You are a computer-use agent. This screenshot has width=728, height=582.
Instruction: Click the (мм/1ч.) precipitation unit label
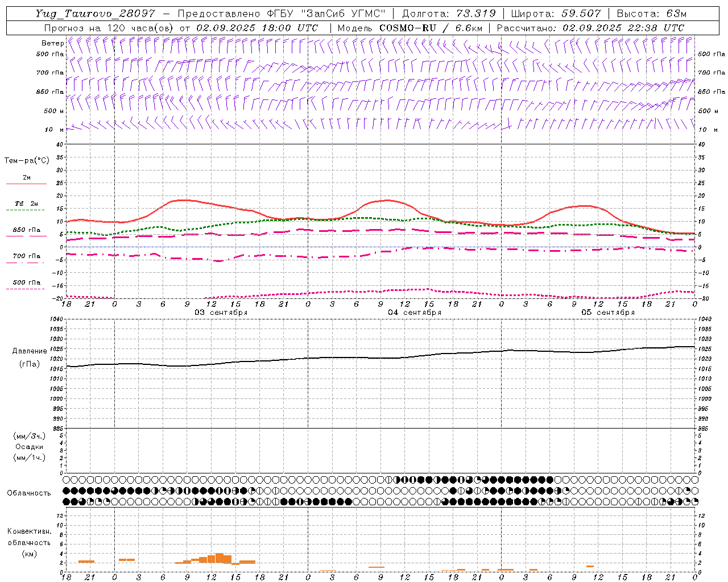tap(30, 458)
